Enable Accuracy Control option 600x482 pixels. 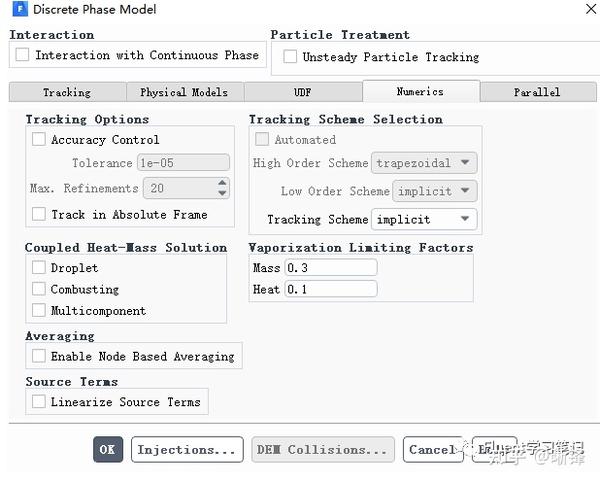pos(39,140)
